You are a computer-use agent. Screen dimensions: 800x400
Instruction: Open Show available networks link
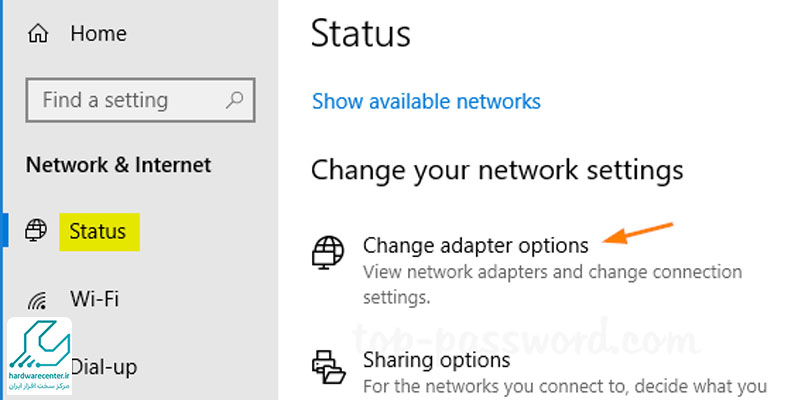pyautogui.click(x=426, y=101)
